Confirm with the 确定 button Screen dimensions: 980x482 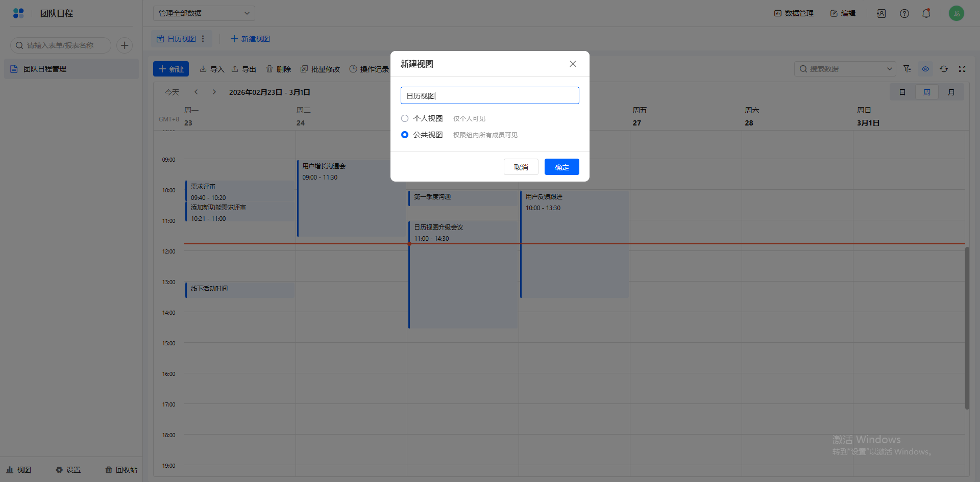[x=561, y=167]
